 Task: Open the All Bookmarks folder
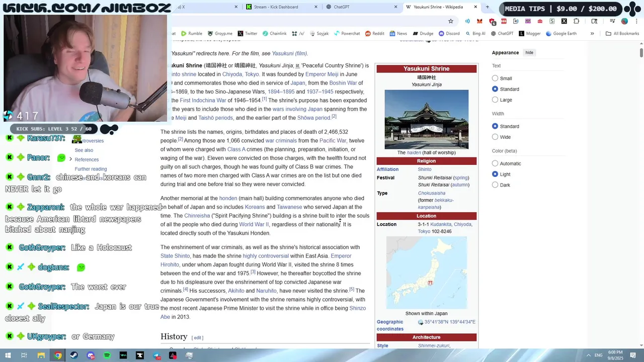[622, 34]
